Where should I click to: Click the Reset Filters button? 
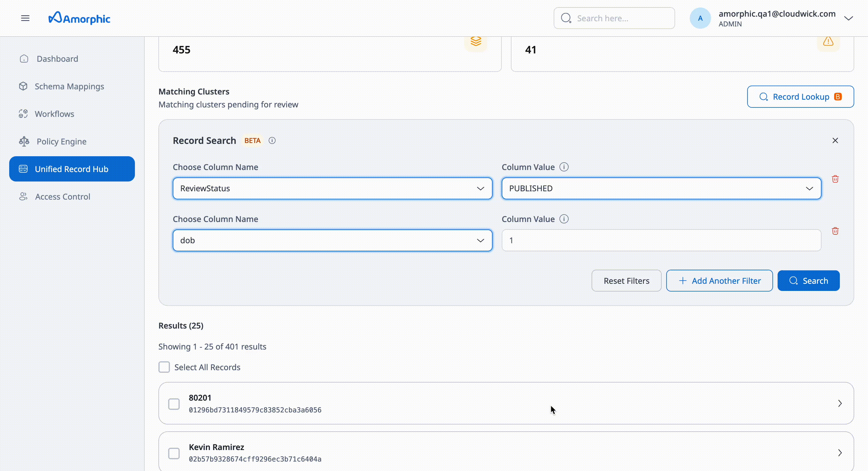[x=626, y=281]
